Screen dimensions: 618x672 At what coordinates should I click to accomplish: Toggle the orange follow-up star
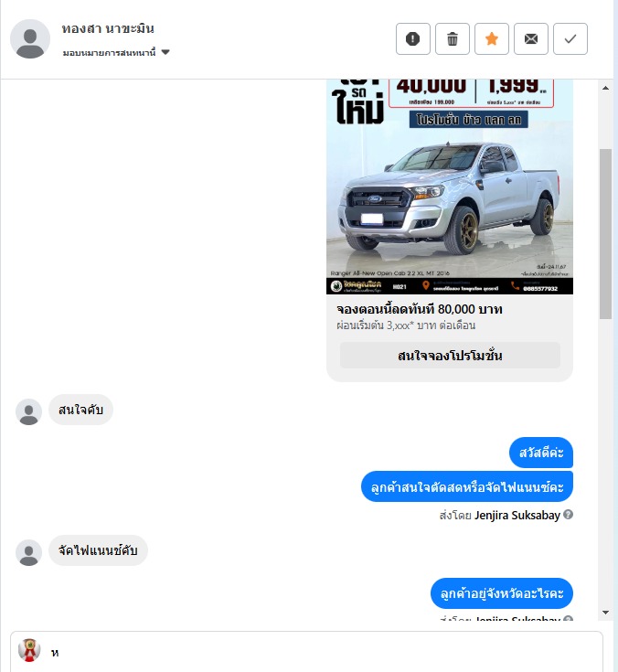click(x=492, y=39)
